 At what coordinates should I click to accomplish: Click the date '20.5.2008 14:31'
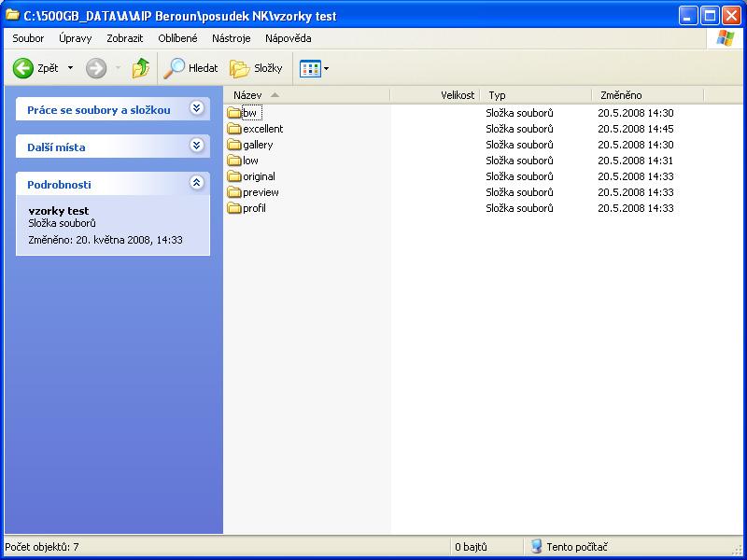(635, 161)
